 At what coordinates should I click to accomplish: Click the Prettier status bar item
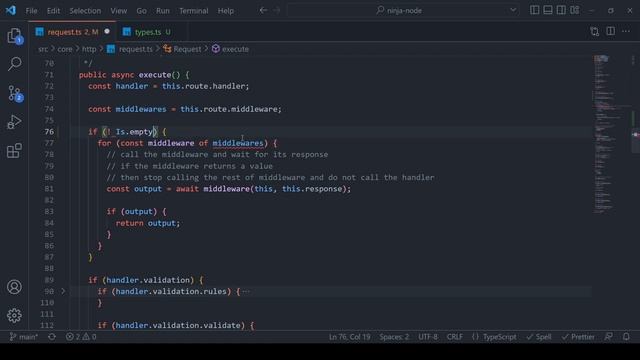tap(578, 337)
